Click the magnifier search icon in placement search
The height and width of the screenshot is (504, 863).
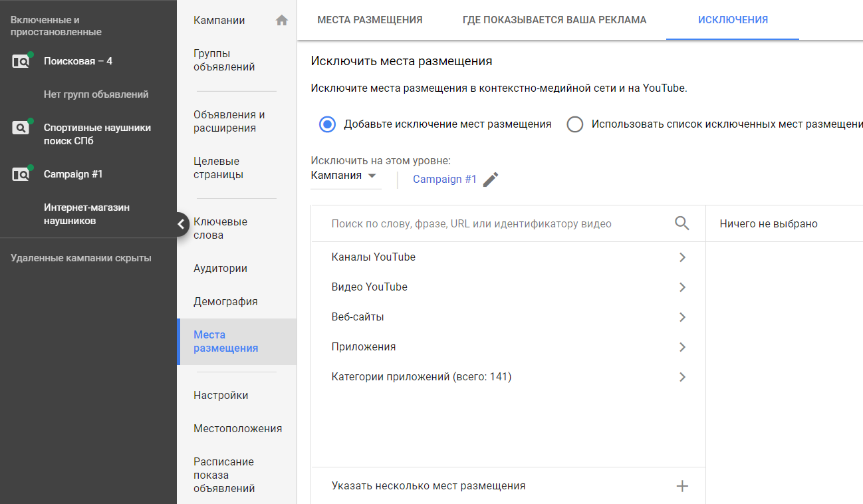(681, 223)
